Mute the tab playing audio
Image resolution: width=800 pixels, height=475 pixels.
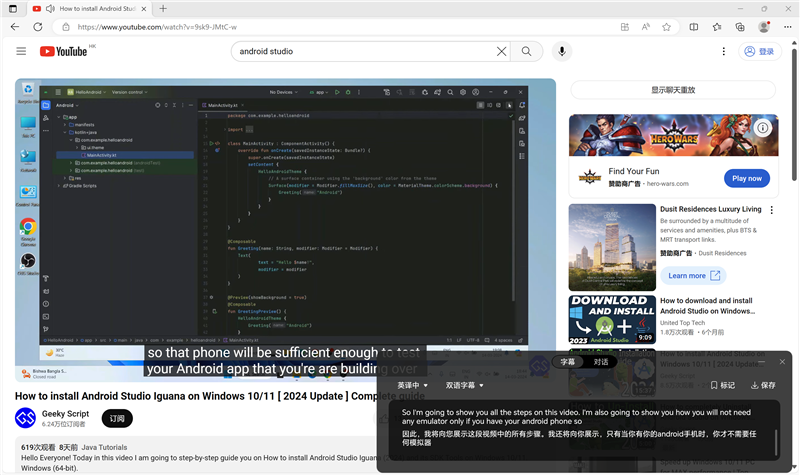point(50,9)
